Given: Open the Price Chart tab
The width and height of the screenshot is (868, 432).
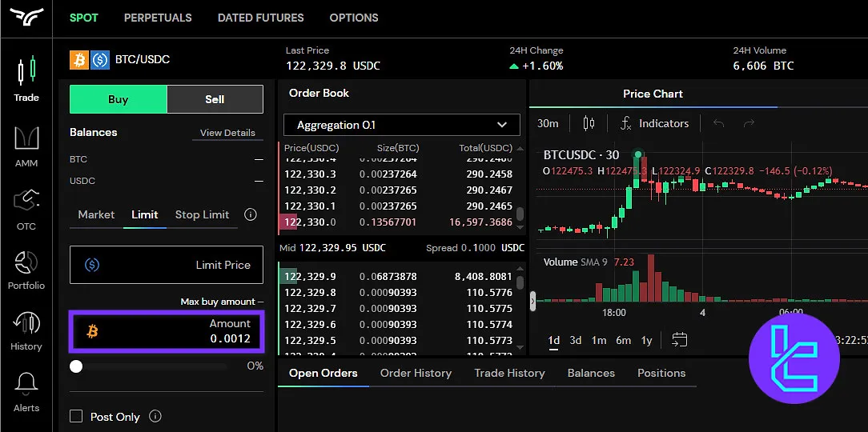Looking at the screenshot, I should point(653,94).
